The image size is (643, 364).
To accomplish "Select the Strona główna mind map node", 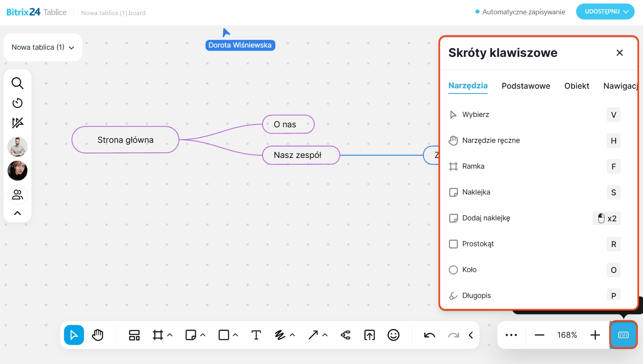I will [x=125, y=140].
